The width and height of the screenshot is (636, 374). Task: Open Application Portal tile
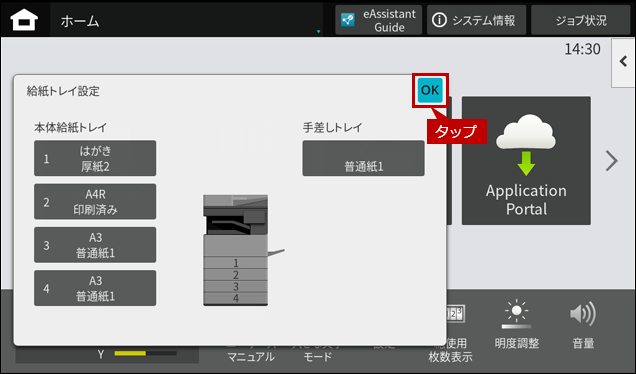526,161
